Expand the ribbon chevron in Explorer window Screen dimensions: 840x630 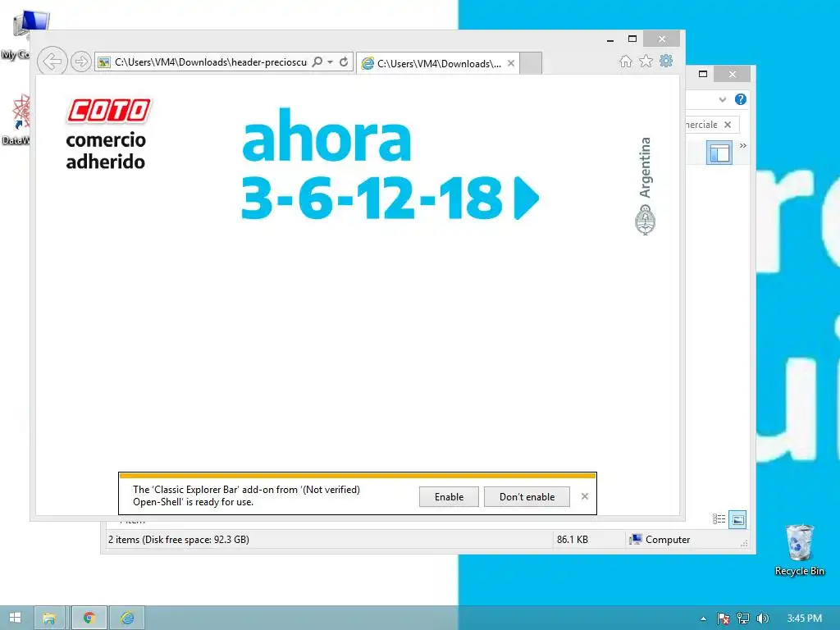723,99
